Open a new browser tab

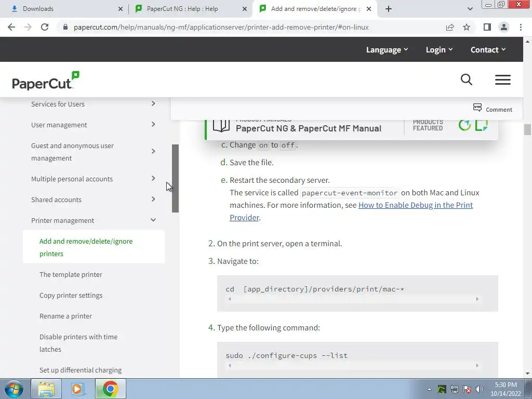389,9
